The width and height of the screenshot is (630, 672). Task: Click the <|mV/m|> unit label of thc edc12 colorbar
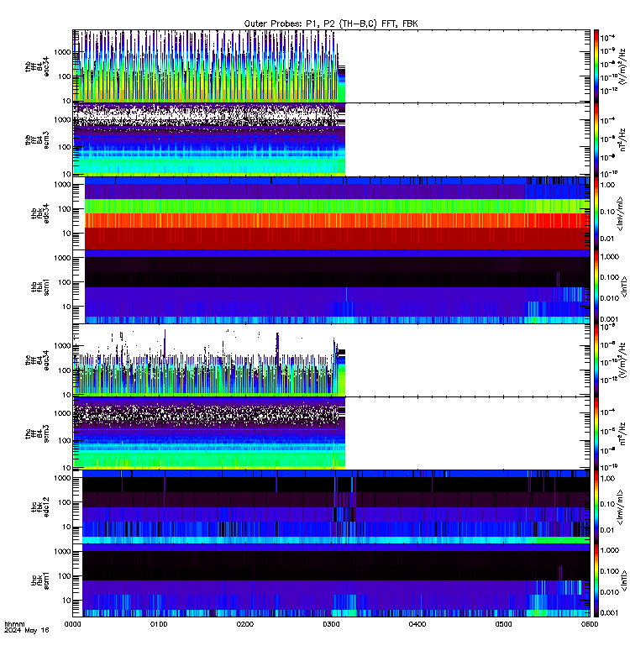tap(621, 507)
